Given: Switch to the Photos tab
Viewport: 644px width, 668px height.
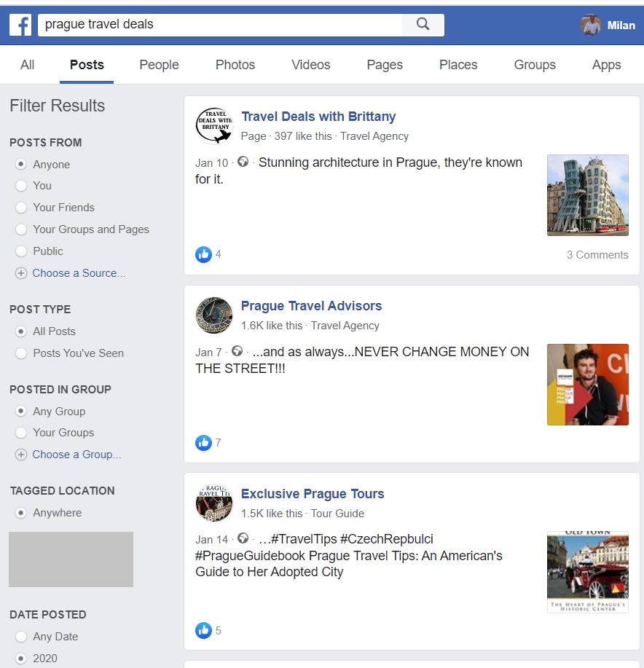Looking at the screenshot, I should (x=235, y=65).
